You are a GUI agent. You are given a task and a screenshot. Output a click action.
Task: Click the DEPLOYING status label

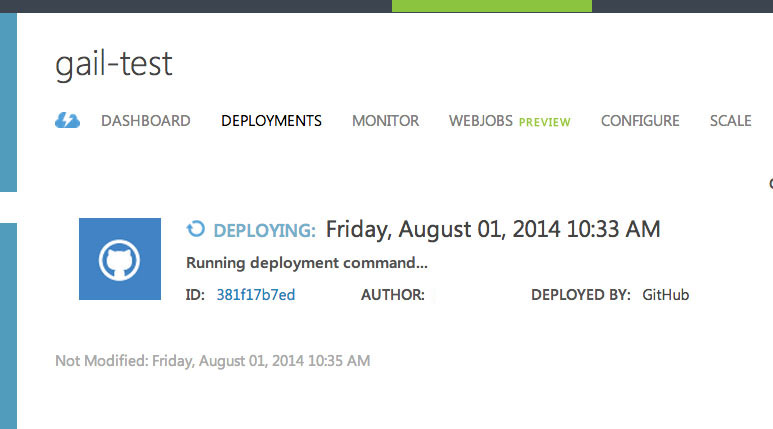click(264, 231)
